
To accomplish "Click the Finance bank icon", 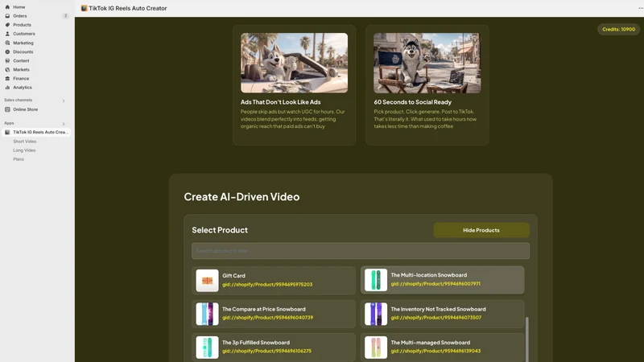I will pyautogui.click(x=7, y=78).
